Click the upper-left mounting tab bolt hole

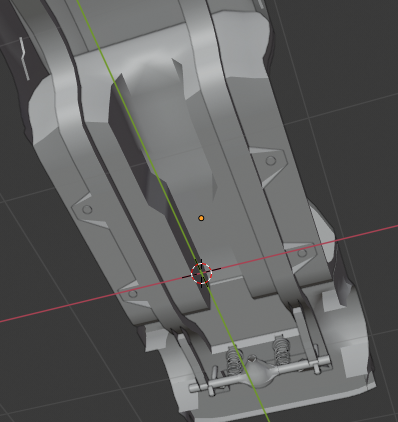pyautogui.click(x=87, y=209)
